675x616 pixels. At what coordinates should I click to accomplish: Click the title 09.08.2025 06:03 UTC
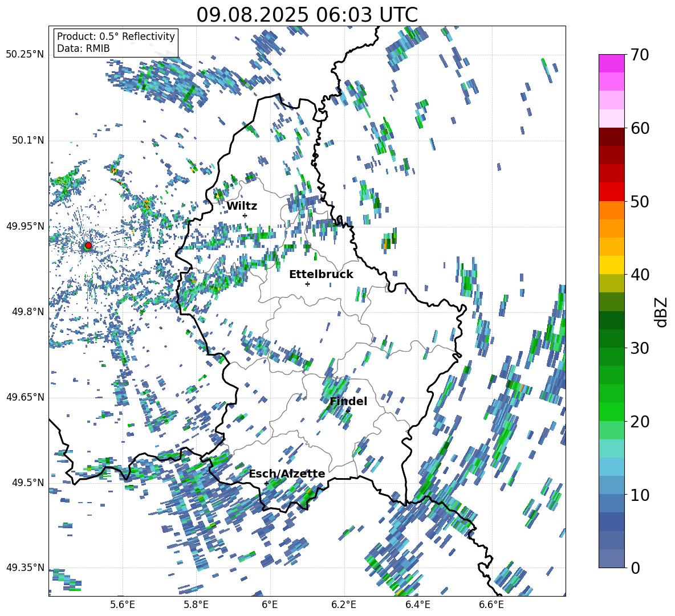(307, 15)
